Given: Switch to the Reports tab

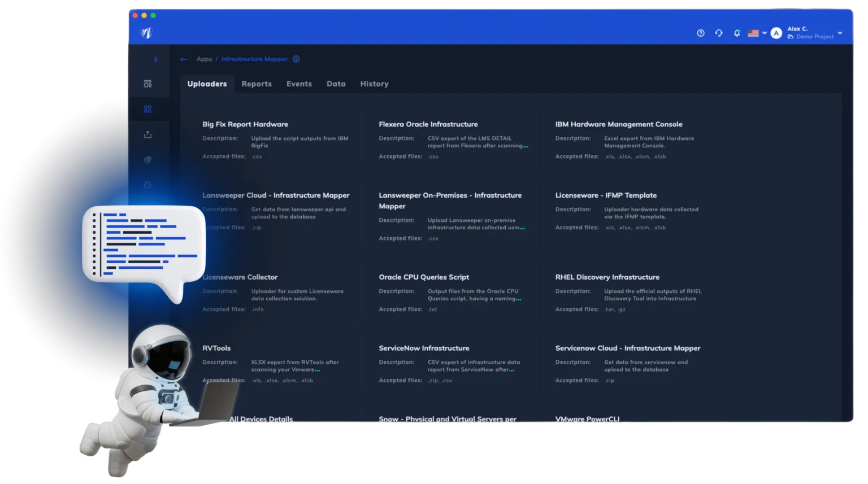Looking at the screenshot, I should pyautogui.click(x=257, y=84).
